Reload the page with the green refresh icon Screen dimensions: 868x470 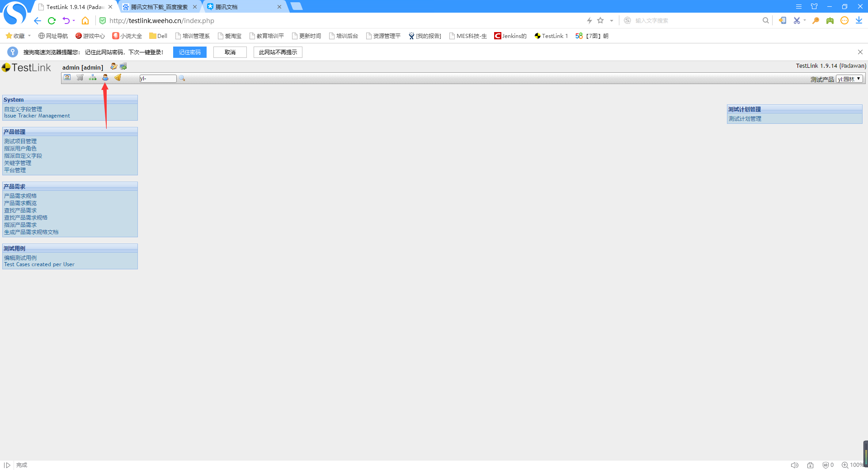(x=52, y=21)
